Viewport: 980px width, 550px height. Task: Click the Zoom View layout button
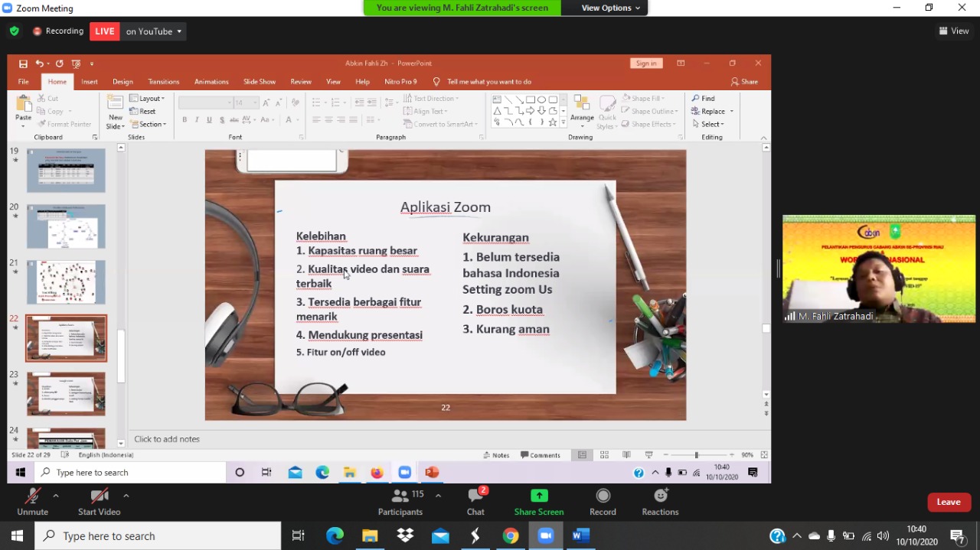[x=954, y=31]
